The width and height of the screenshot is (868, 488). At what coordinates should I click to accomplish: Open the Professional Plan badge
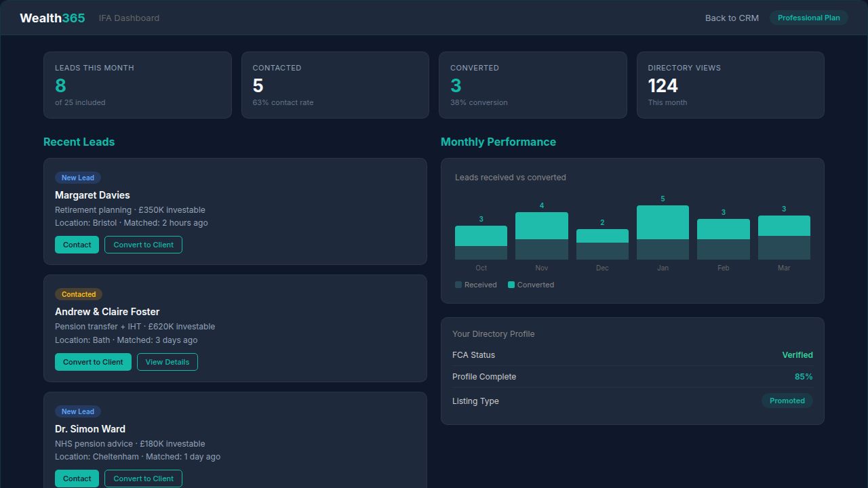[x=808, y=18]
